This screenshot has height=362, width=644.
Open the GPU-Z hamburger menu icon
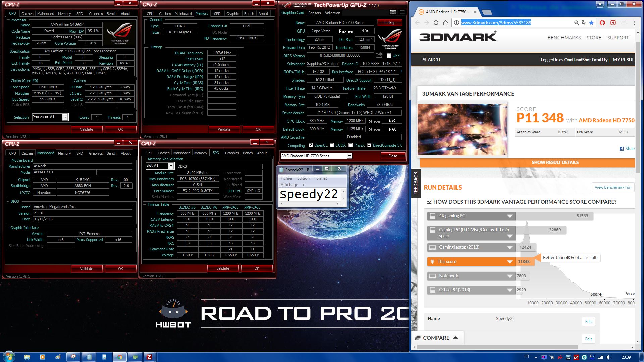pos(402,12)
